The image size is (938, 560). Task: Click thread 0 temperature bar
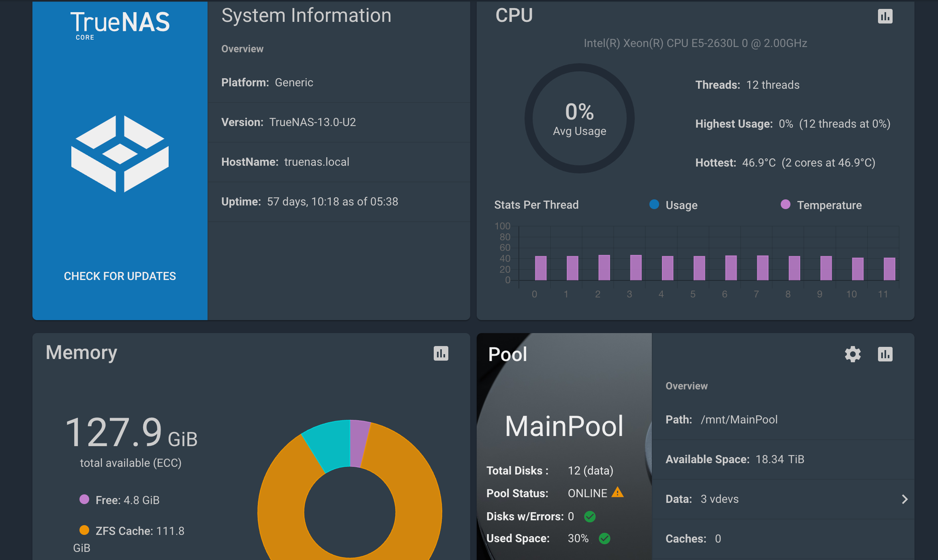click(541, 268)
